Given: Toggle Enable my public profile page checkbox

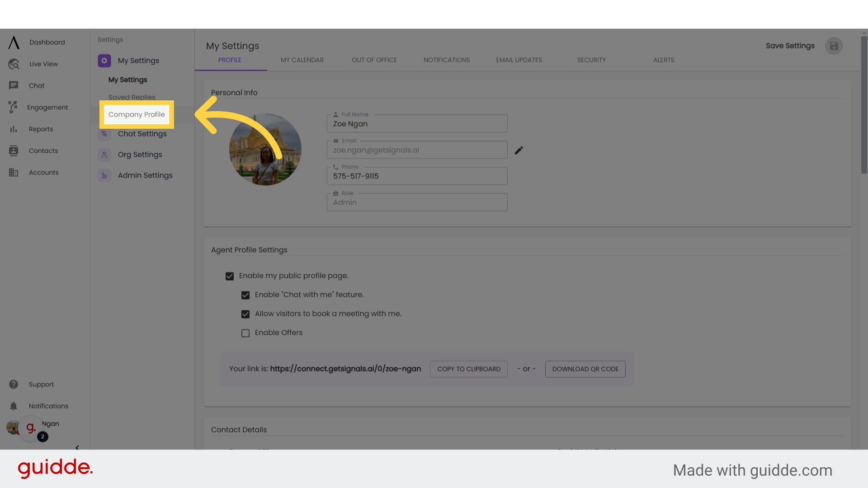Looking at the screenshot, I should (x=230, y=276).
